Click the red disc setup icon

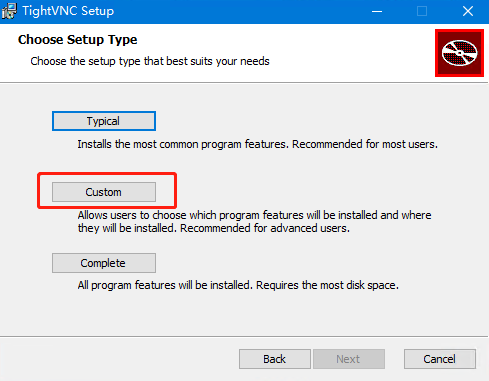[459, 53]
